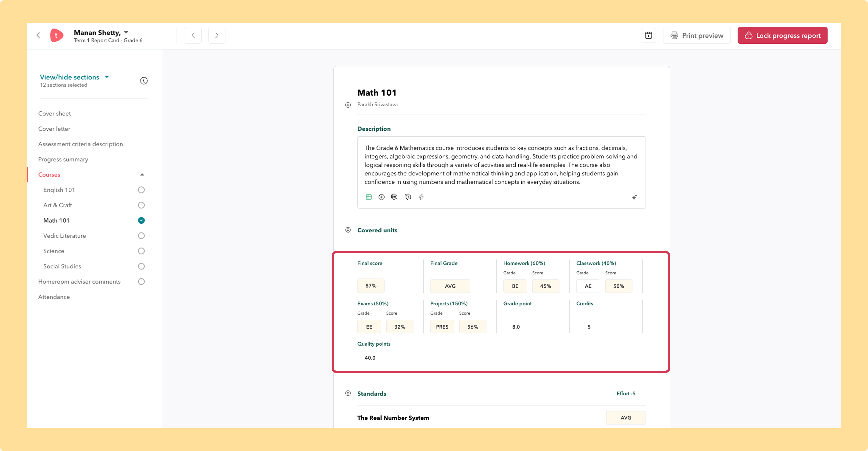Click into the Description text paragraph

click(501, 165)
